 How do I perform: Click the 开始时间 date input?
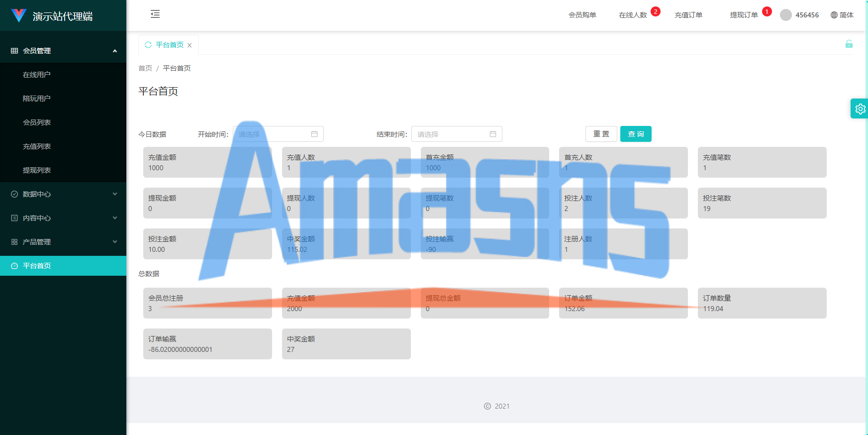278,134
